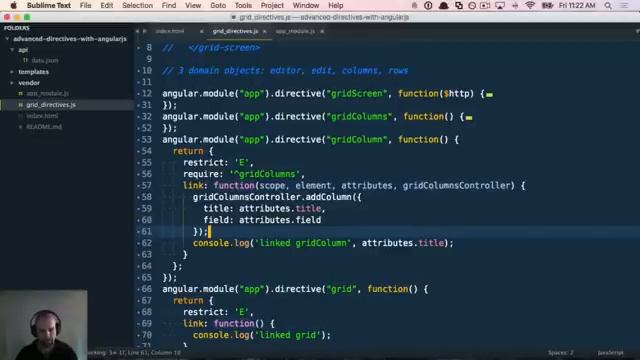Open the Window menu
This screenshot has width=640, height=360.
[306, 5]
